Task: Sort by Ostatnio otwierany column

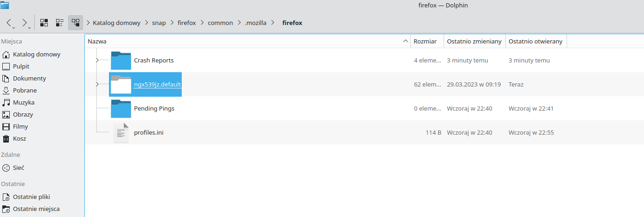Action: (536, 41)
